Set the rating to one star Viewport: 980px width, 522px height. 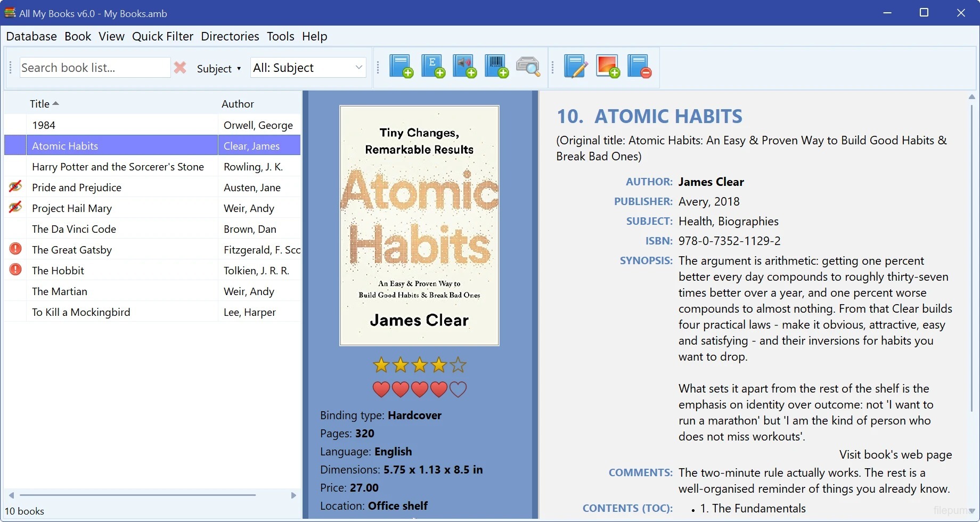381,365
